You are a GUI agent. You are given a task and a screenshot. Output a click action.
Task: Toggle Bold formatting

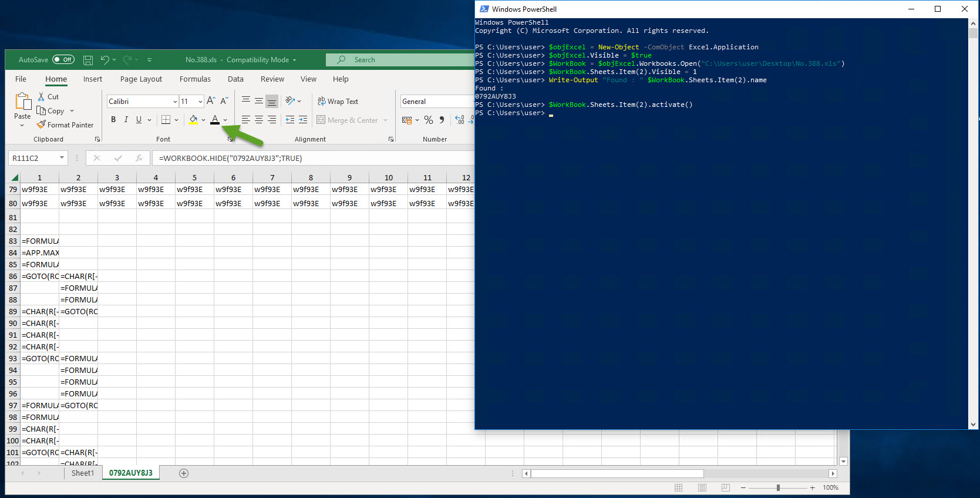[113, 119]
